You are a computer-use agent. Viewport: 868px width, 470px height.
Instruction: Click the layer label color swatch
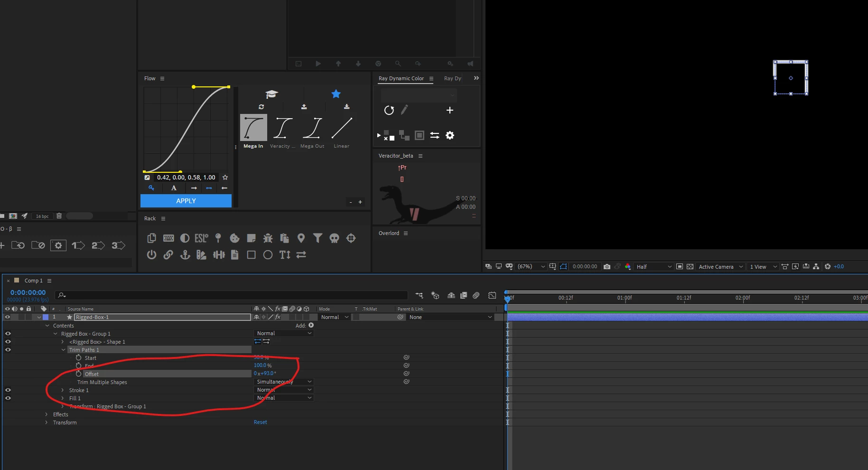46,317
